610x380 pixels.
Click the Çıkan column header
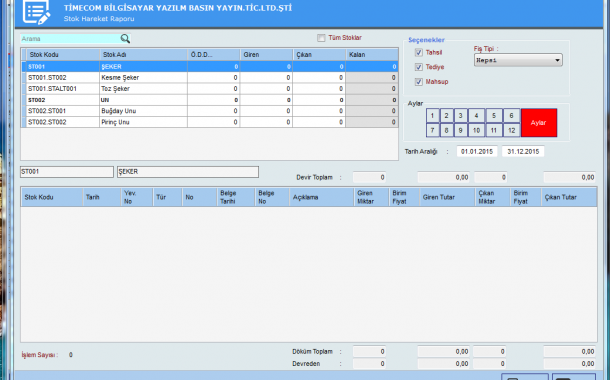point(319,54)
